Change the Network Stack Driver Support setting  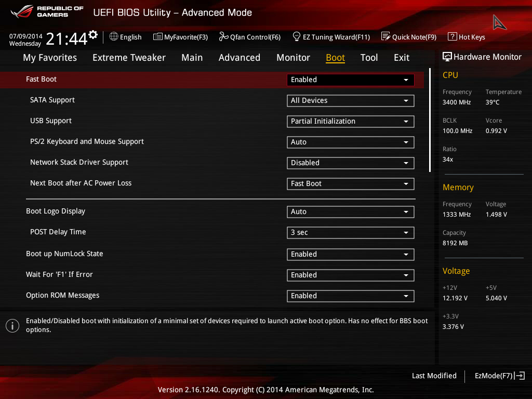(351, 163)
